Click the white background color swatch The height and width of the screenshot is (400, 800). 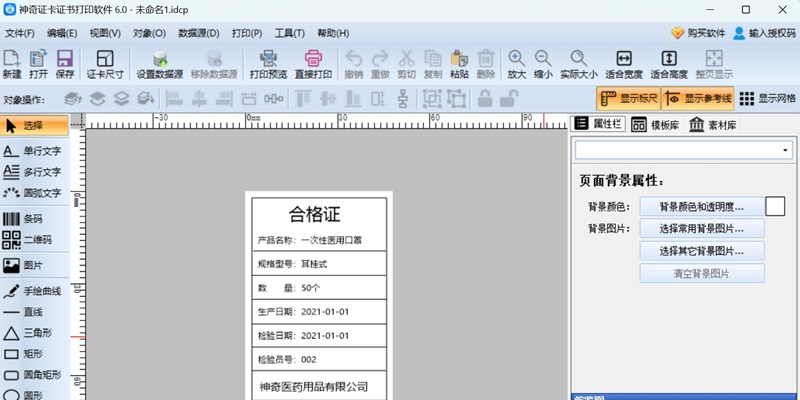[x=776, y=207]
